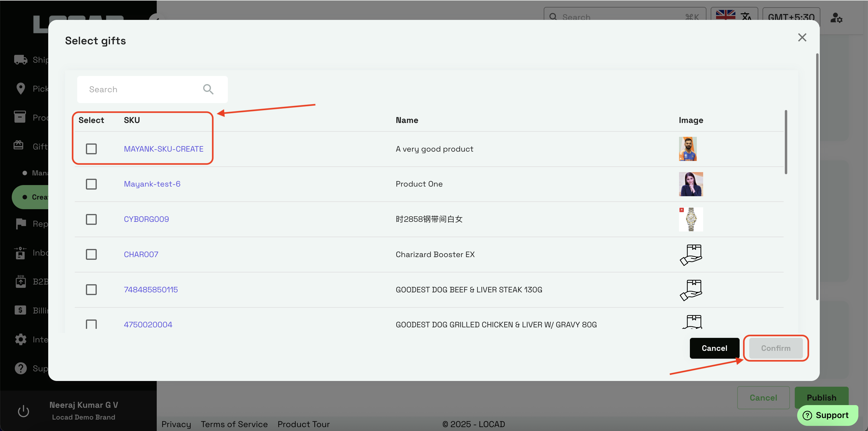
Task: Click the Product One thumbnail image
Action: (691, 184)
